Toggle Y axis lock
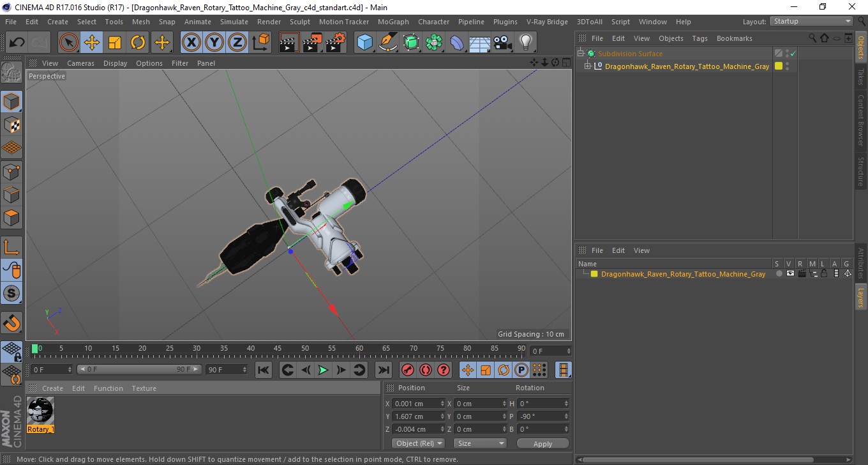Viewport: 868px width, 465px height. pos(214,43)
